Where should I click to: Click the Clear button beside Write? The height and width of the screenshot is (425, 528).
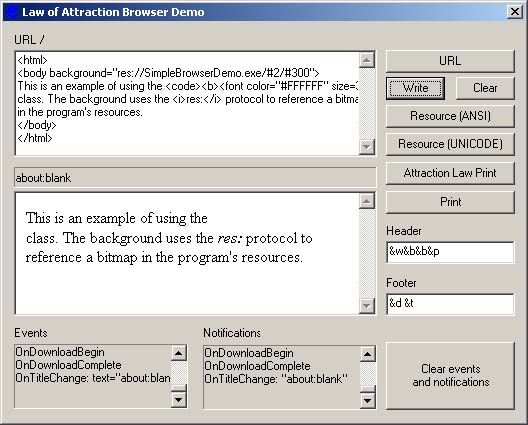[x=485, y=88]
